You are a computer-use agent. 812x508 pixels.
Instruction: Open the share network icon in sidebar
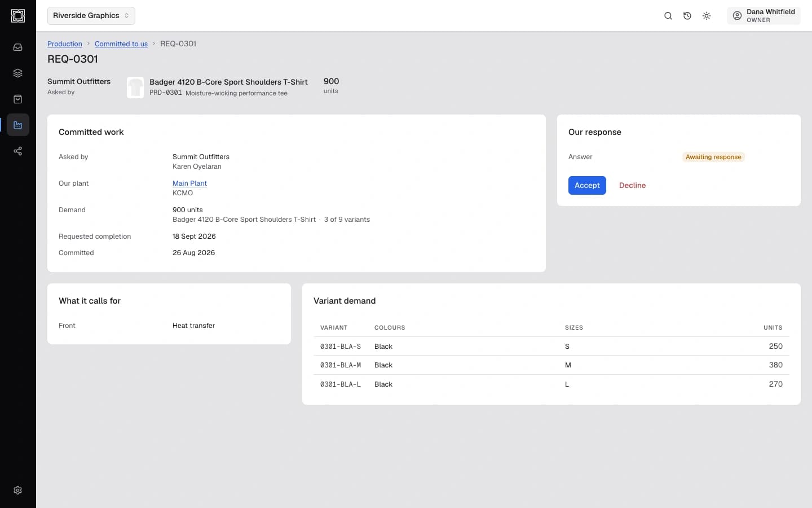pos(18,151)
